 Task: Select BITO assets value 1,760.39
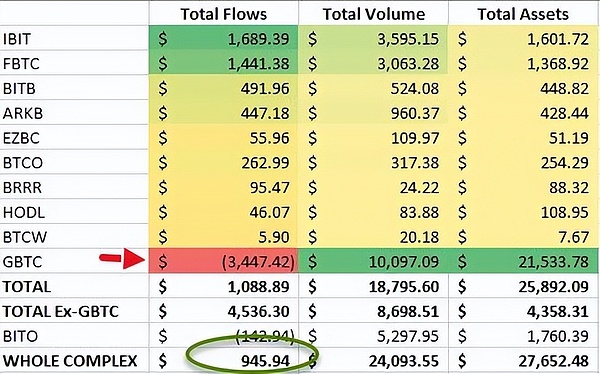558,336
